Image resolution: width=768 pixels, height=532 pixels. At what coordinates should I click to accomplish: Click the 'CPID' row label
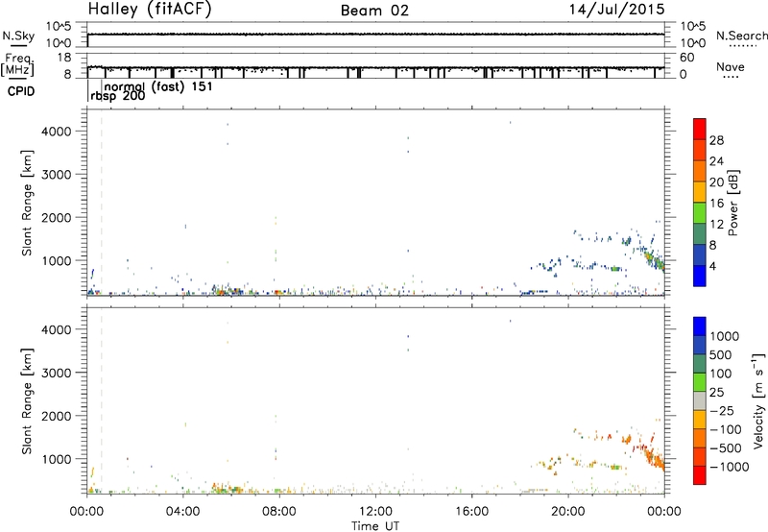pyautogui.click(x=21, y=91)
